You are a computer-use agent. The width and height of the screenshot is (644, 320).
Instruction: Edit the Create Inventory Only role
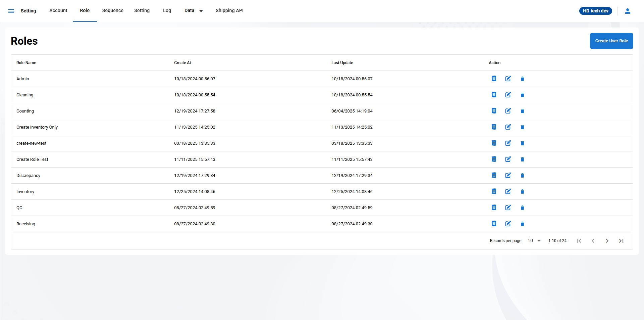[508, 127]
